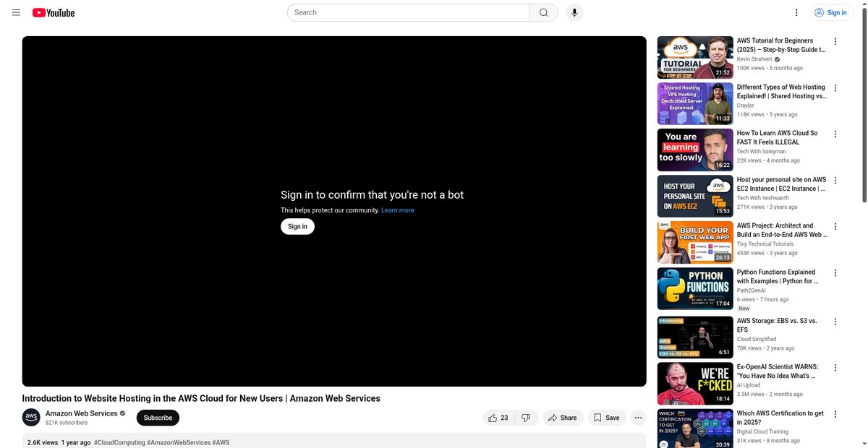Open Ex-OpenAI Scientist WARNS thumbnail
The height and width of the screenshot is (448, 868).
[695, 384]
